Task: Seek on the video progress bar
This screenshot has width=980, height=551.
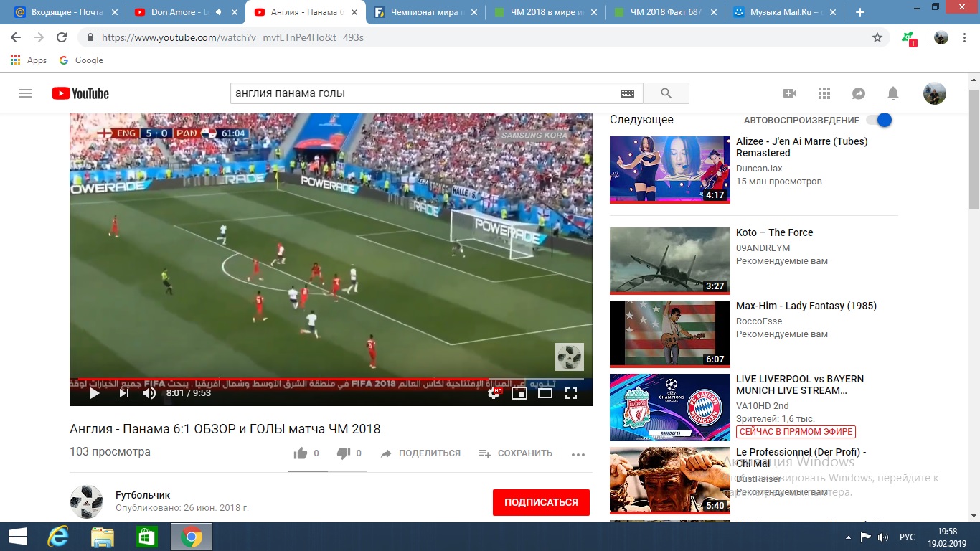Action: click(331, 379)
